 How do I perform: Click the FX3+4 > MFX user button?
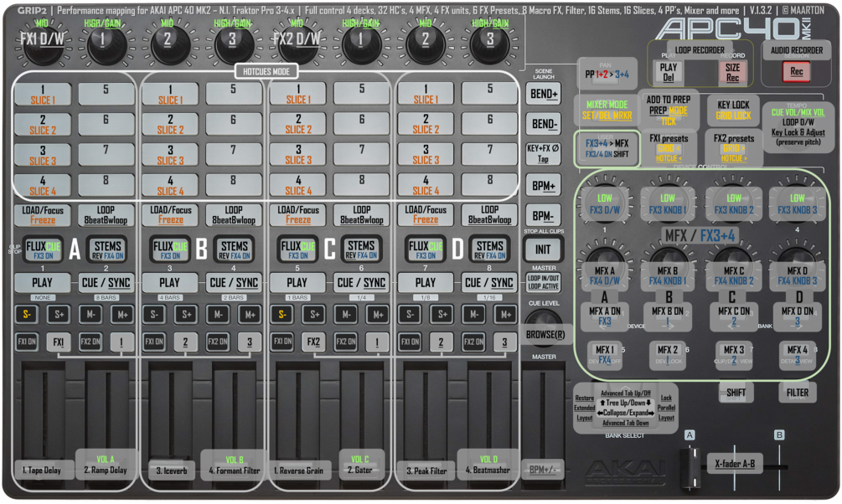click(607, 148)
